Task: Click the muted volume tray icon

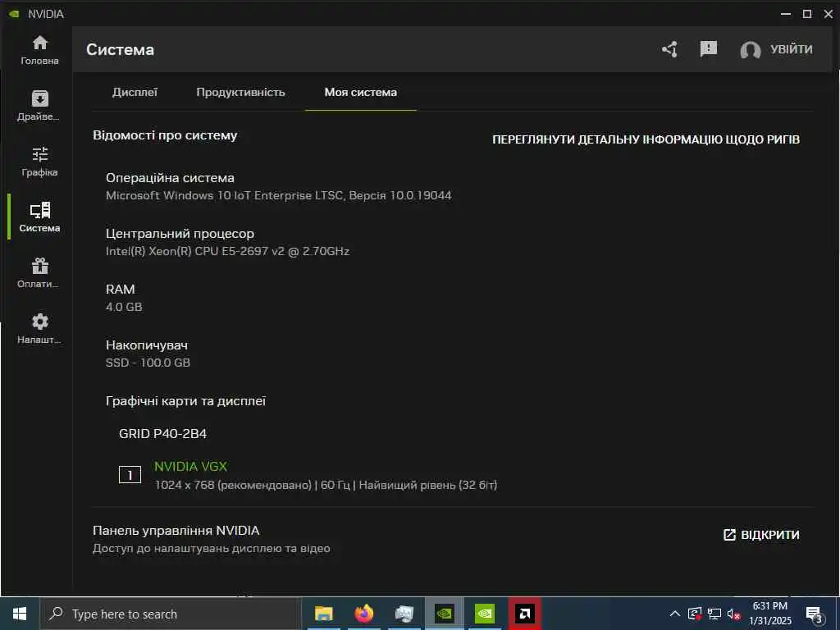Action: 733,614
